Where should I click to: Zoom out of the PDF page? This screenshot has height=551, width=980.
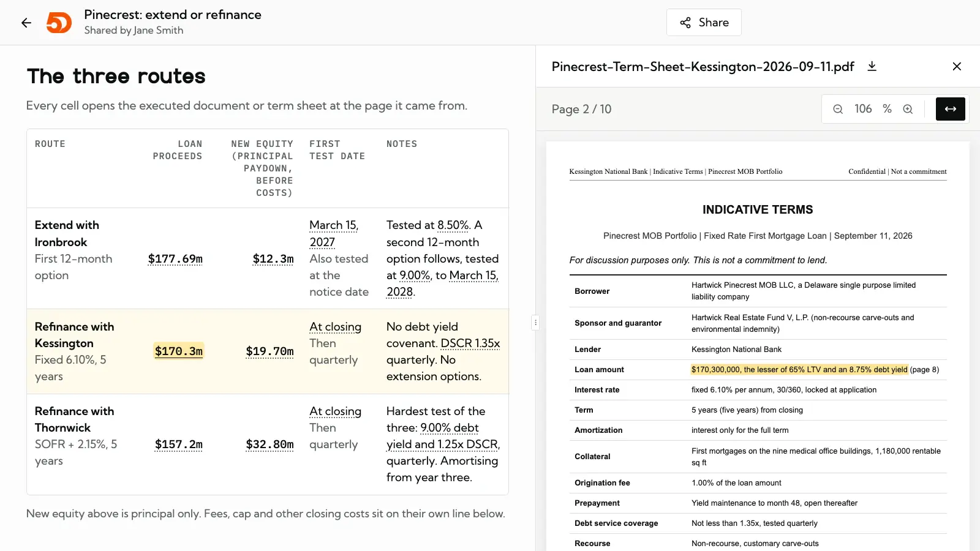click(x=838, y=109)
